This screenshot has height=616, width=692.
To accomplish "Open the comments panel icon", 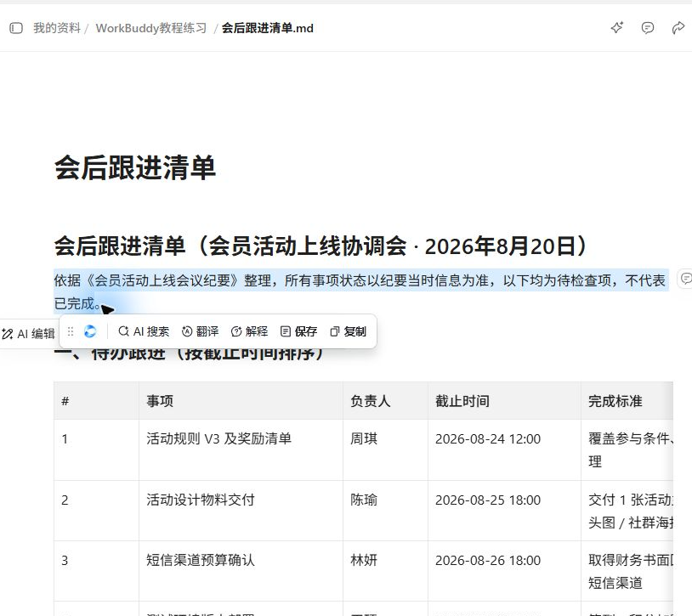I will pos(648,28).
